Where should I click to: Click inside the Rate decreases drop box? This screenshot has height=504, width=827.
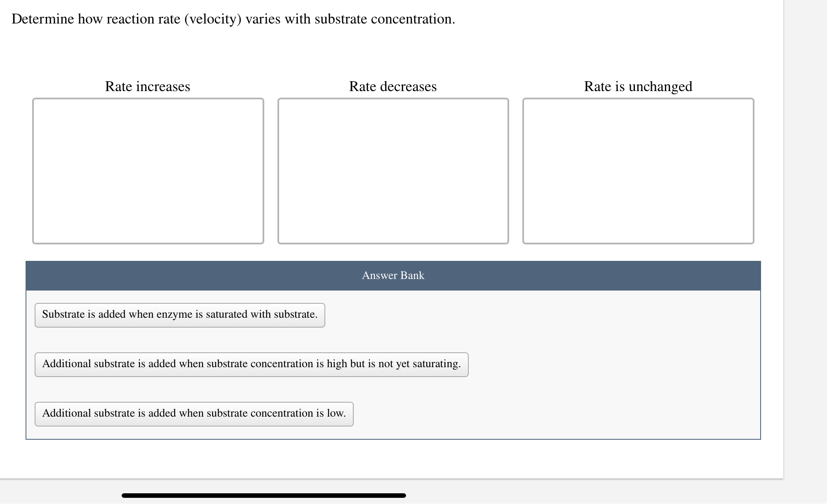coord(393,171)
